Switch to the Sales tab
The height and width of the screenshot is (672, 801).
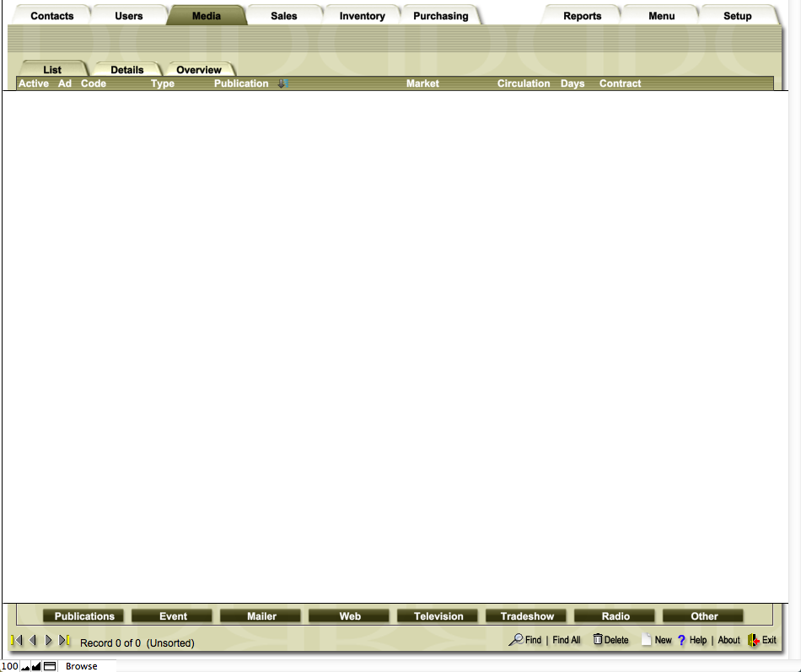coord(283,16)
